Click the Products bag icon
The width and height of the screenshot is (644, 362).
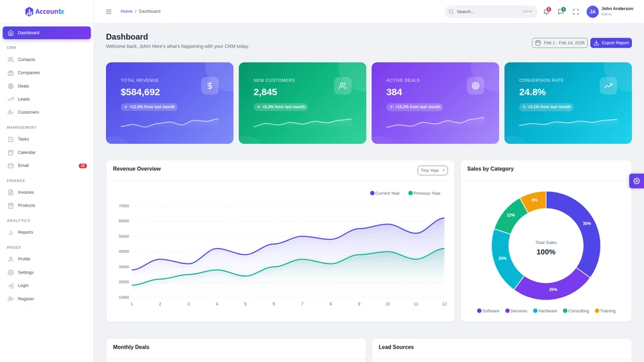11,205
